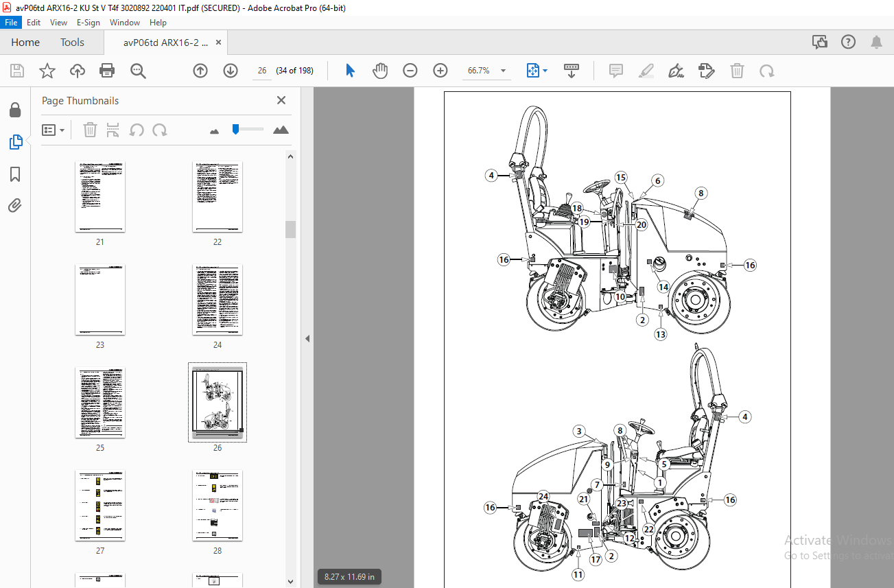Viewport: 894px width, 588px height.
Task: Select page 21 thumbnail
Action: point(100,198)
